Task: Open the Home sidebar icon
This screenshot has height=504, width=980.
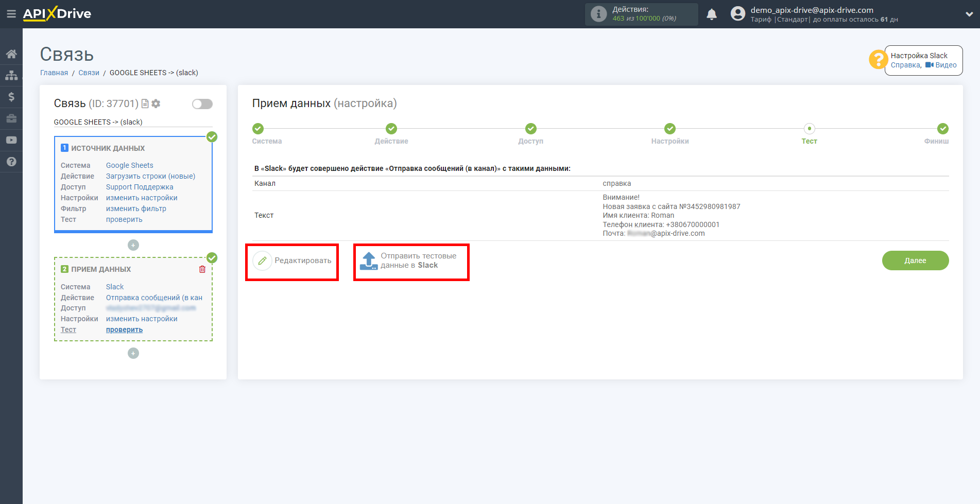Action: pos(11,54)
